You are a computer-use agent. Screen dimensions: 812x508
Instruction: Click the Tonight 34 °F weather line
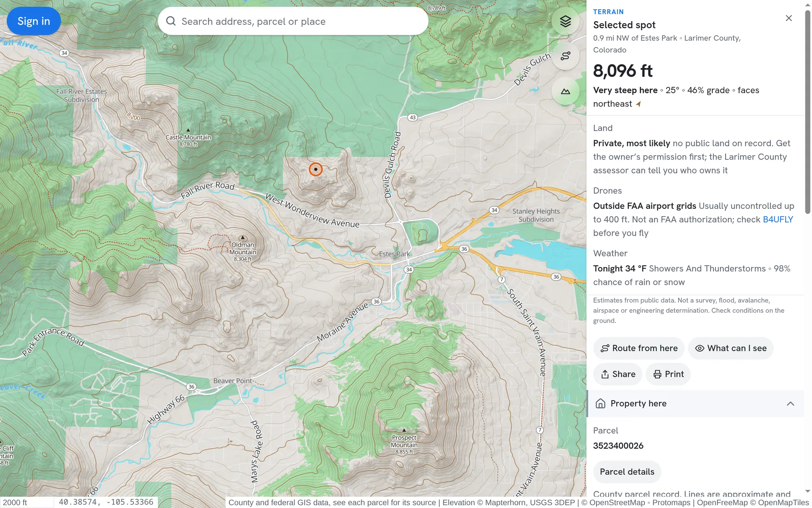click(691, 275)
